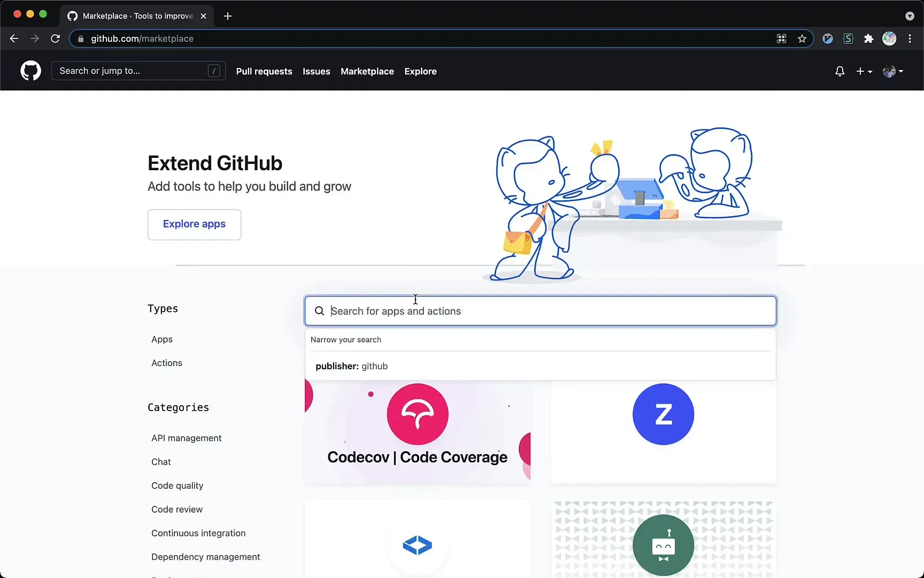Open the tab search chevron
This screenshot has height=578, width=924.
click(910, 16)
